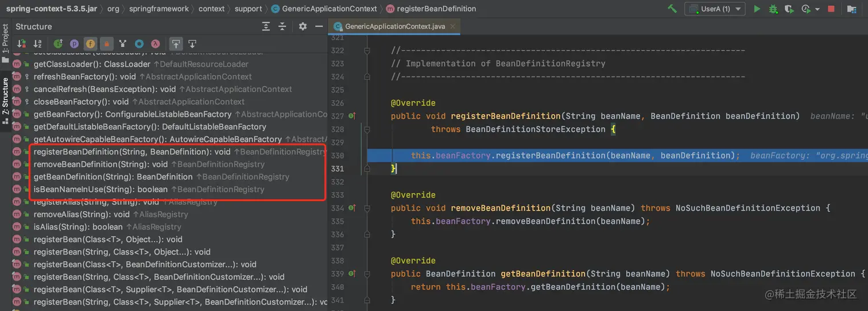Close the GenericApplicationContext.java tab
This screenshot has width=868, height=311.
[x=452, y=26]
